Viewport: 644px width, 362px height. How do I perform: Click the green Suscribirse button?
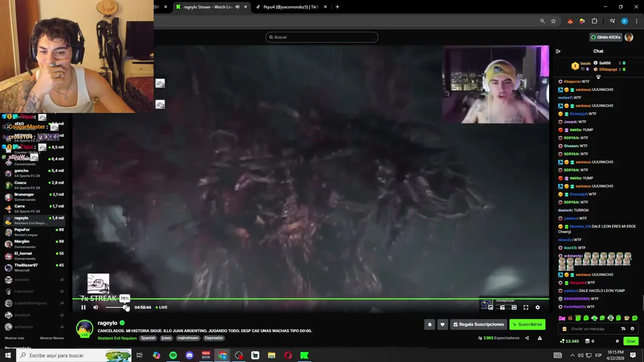[x=527, y=324]
